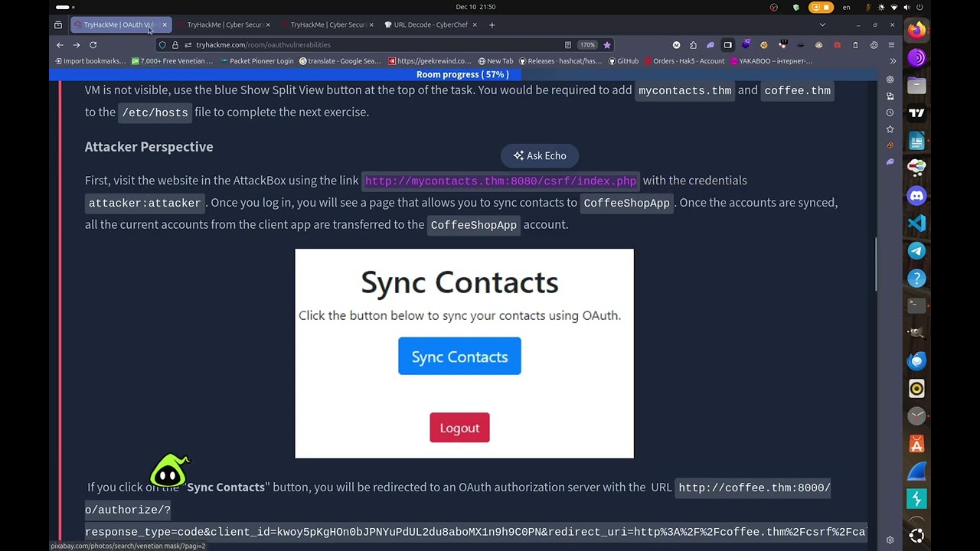
Task: Reset the 170% zoom level badge
Action: point(587,45)
